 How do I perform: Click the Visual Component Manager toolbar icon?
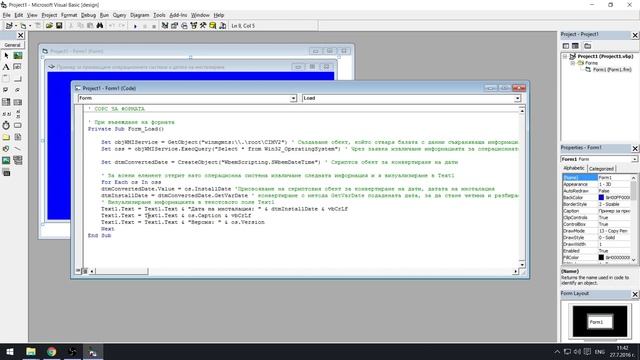(x=222, y=26)
